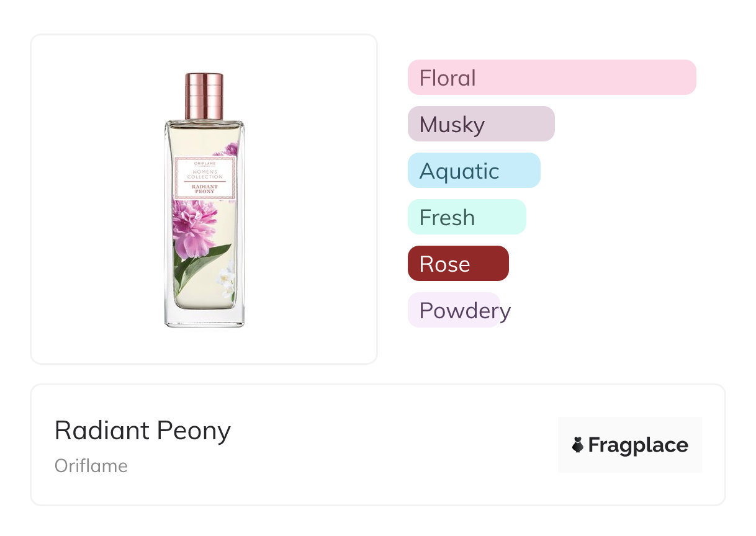Screen dimensions: 756x536
Task: Click "Radiant Peony" text on bottle label
Action: point(205,189)
